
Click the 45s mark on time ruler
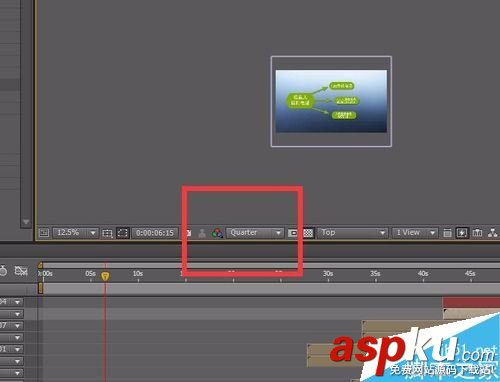tap(470, 274)
